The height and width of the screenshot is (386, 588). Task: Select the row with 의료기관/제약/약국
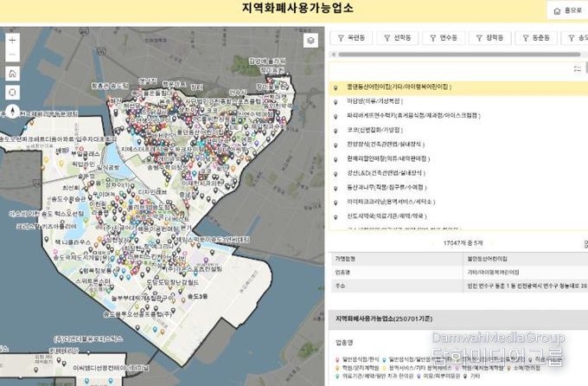(458, 216)
